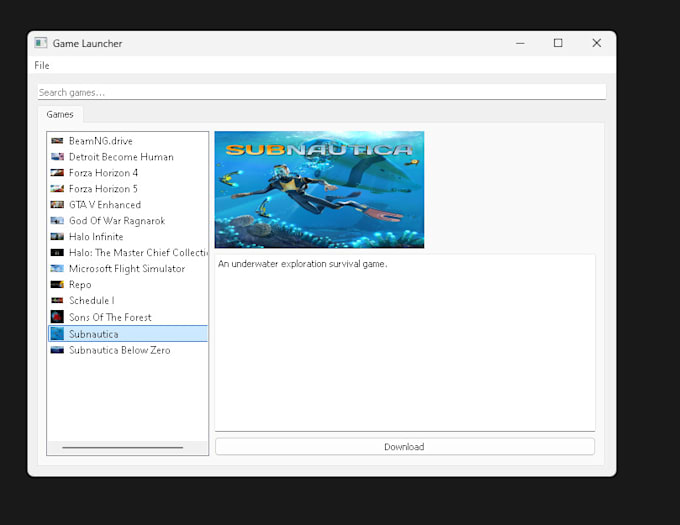Click the Halo Infinite list icon
Viewport: 680px width, 525px height.
(x=57, y=237)
